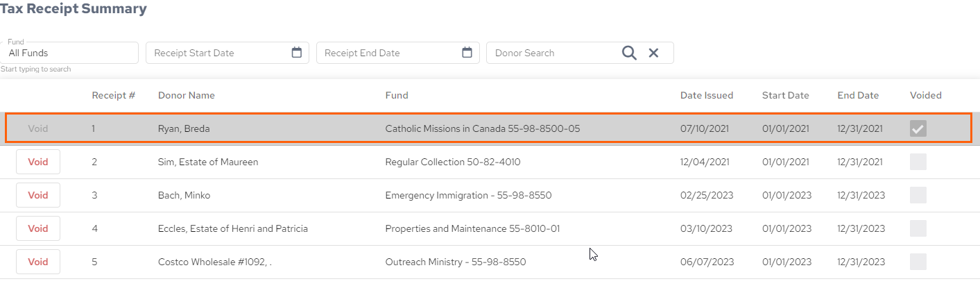980x286 pixels.
Task: Void receipt 3 for Minko Bach
Action: (x=38, y=195)
